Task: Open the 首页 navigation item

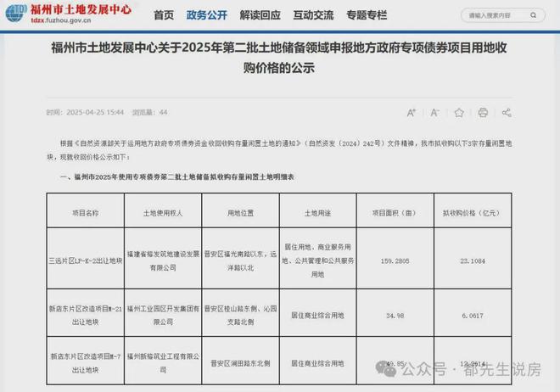Action: click(x=164, y=15)
